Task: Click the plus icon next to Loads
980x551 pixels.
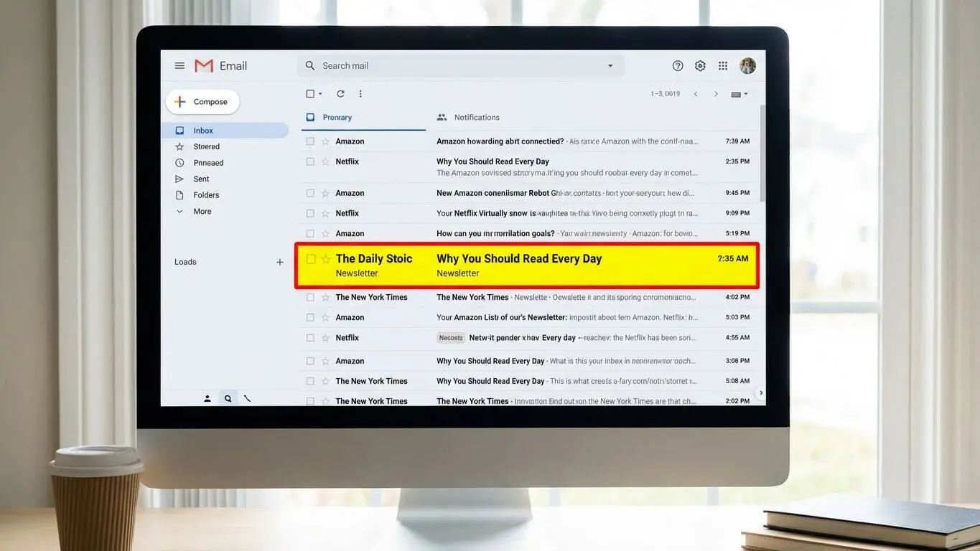Action: 280,263
